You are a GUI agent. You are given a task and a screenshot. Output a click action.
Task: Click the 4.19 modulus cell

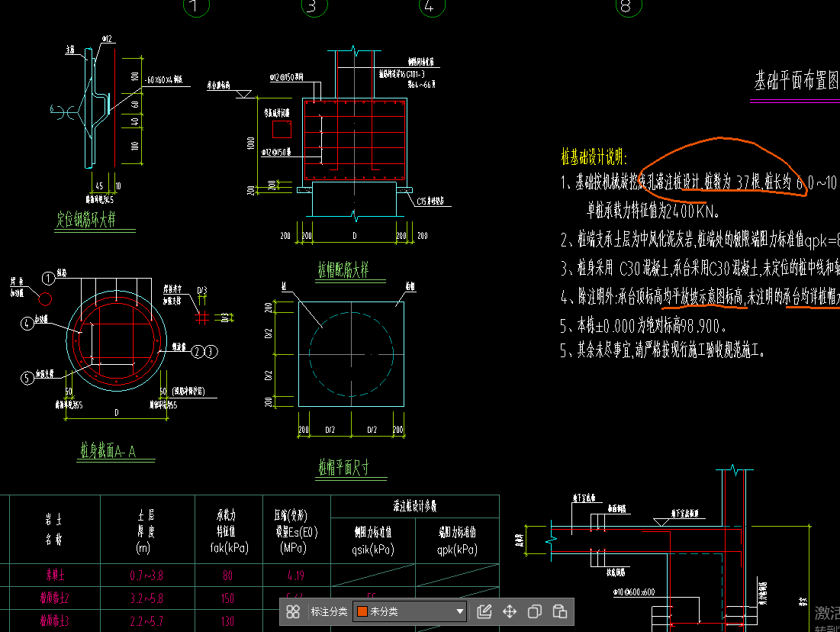point(296,576)
